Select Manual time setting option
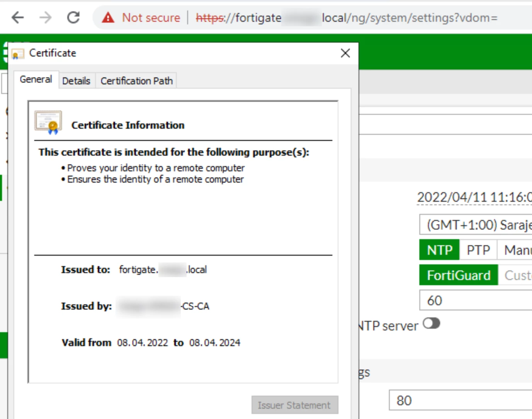The width and height of the screenshot is (532, 419). pos(515,250)
